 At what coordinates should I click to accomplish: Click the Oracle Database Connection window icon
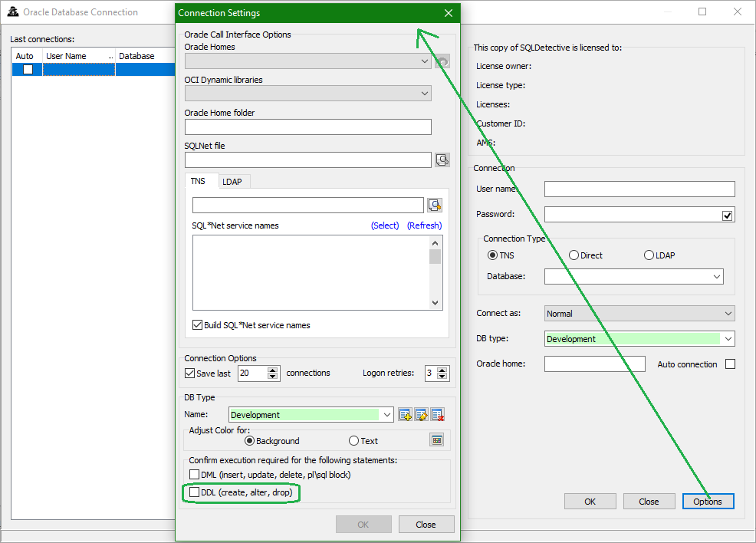[x=12, y=12]
